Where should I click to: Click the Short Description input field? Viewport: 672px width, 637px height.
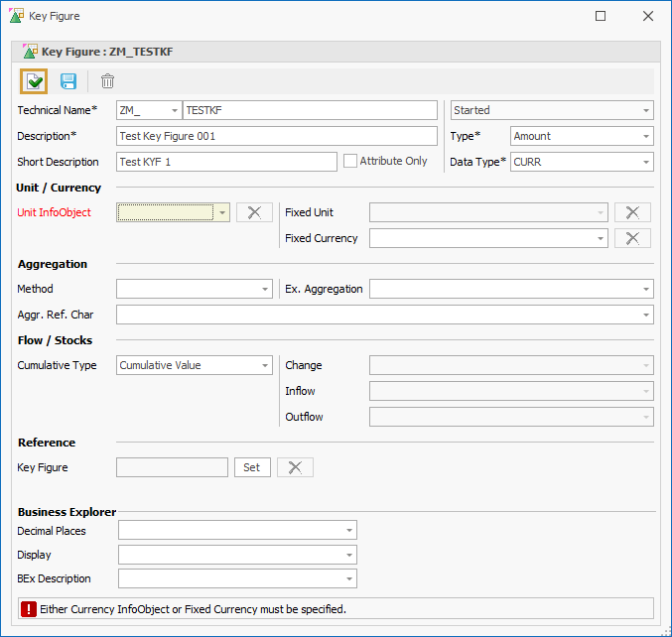[226, 162]
